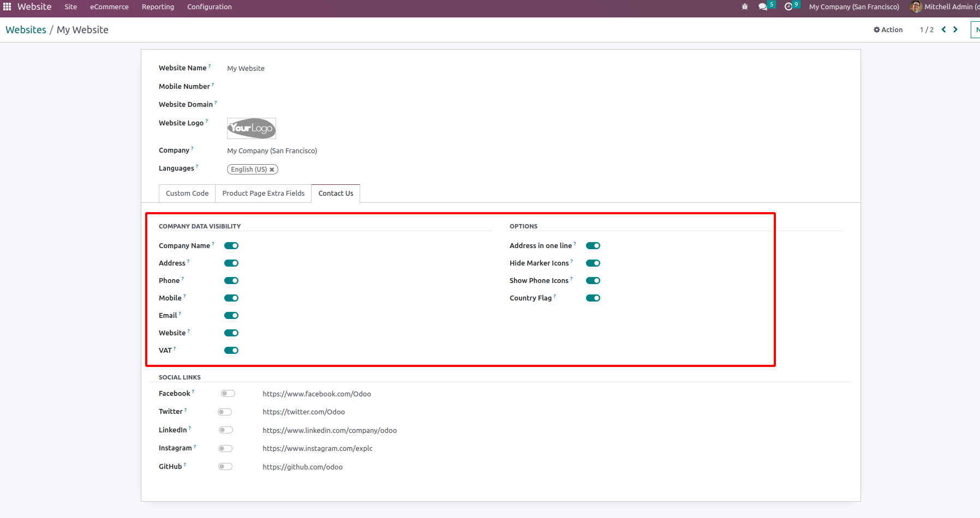The width and height of the screenshot is (980, 518).
Task: Click the Website Logo thumbnail
Action: click(x=252, y=128)
